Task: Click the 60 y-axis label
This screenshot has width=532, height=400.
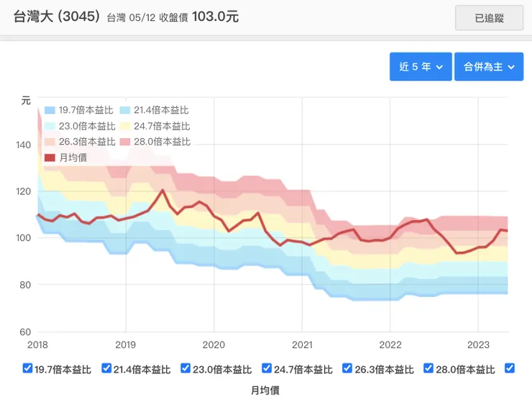Action: pos(25,332)
